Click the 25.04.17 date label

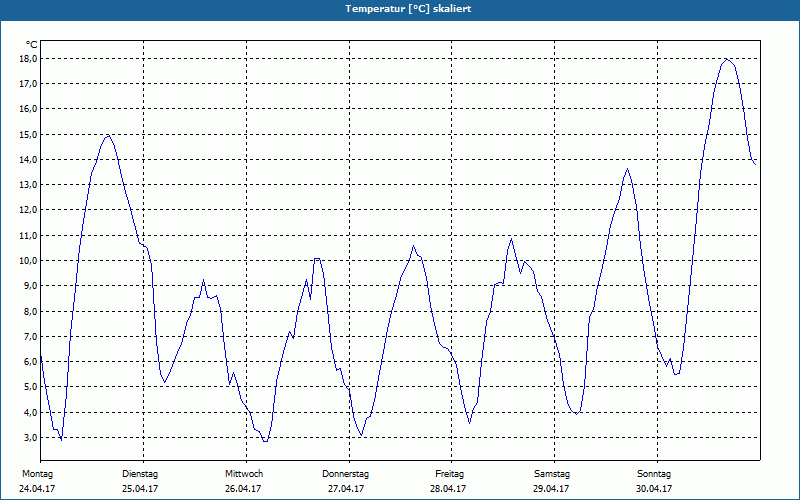(140, 489)
